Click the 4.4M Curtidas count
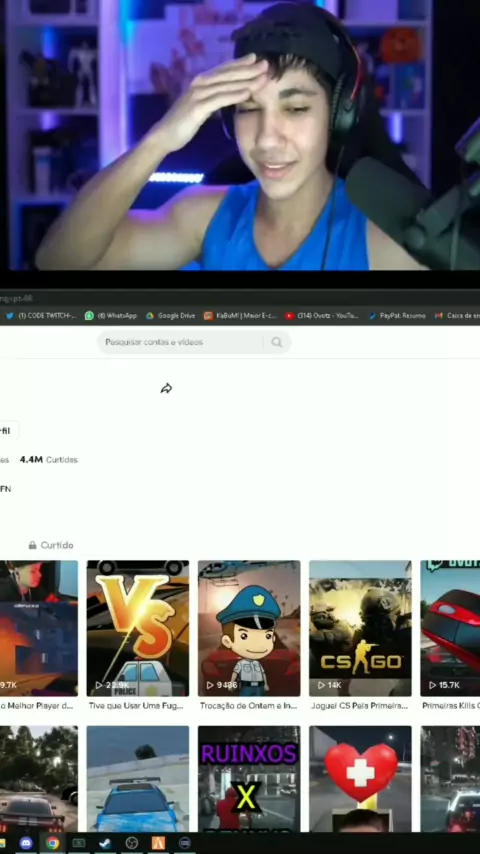The image size is (480, 854). [x=48, y=460]
